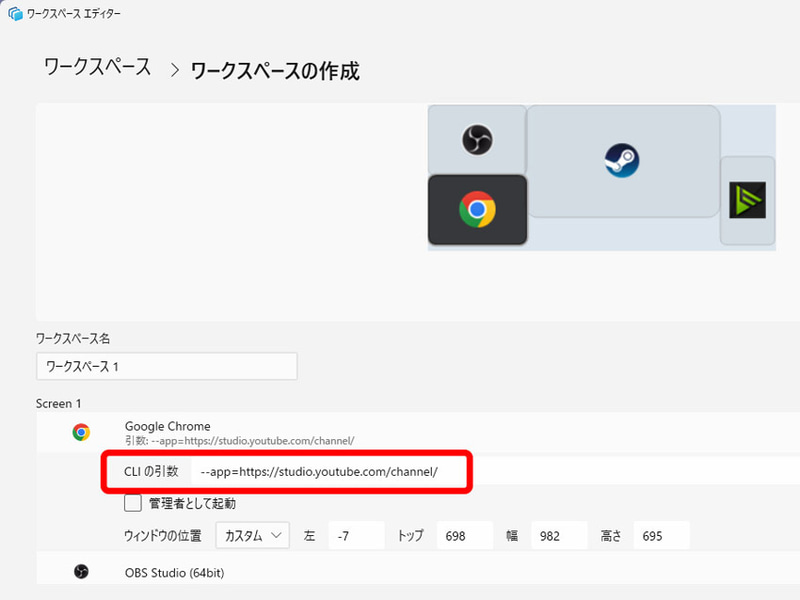800x600 pixels.
Task: Click the OBS icon beside OBS Studio (64bit)
Action: click(80, 572)
